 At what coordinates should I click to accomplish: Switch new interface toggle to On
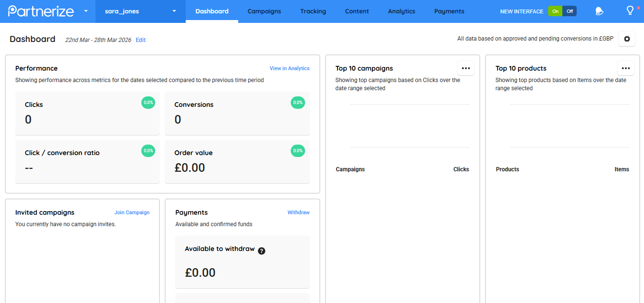555,11
